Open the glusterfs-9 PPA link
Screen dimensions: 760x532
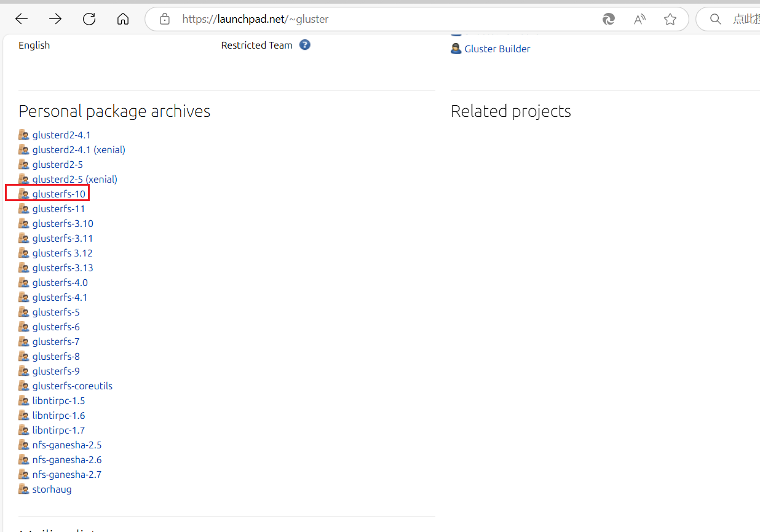point(56,371)
